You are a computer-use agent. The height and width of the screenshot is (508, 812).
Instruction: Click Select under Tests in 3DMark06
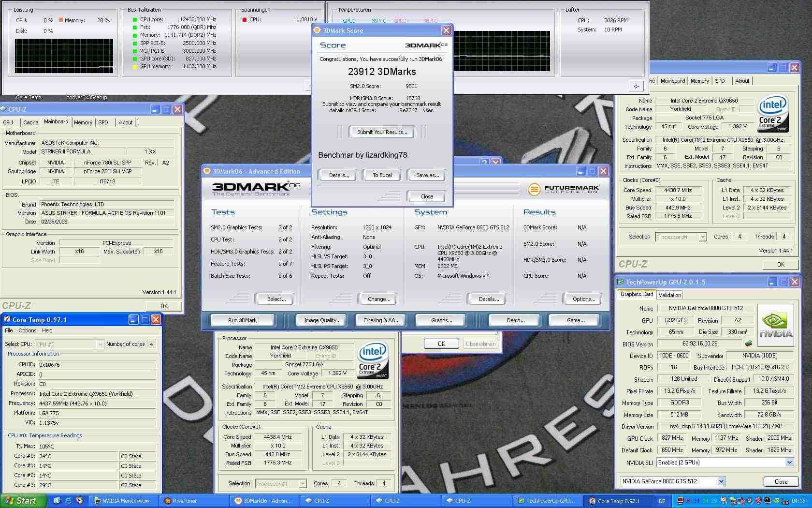[276, 299]
